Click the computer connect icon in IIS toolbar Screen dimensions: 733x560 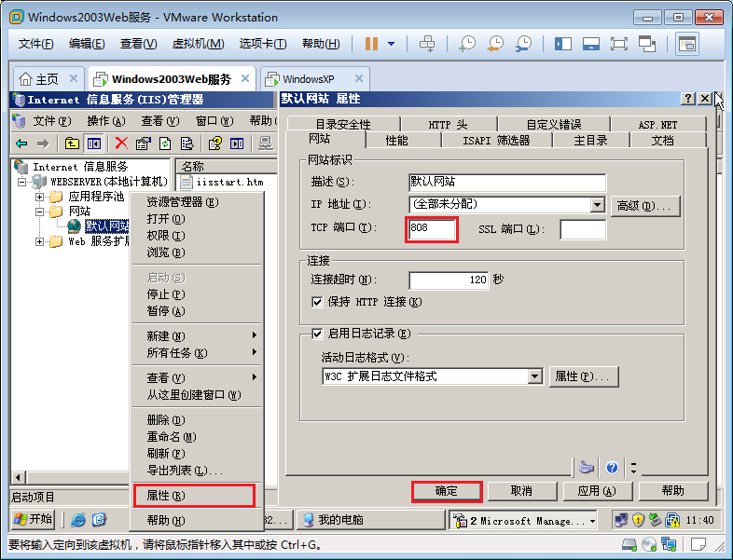pyautogui.click(x=266, y=143)
